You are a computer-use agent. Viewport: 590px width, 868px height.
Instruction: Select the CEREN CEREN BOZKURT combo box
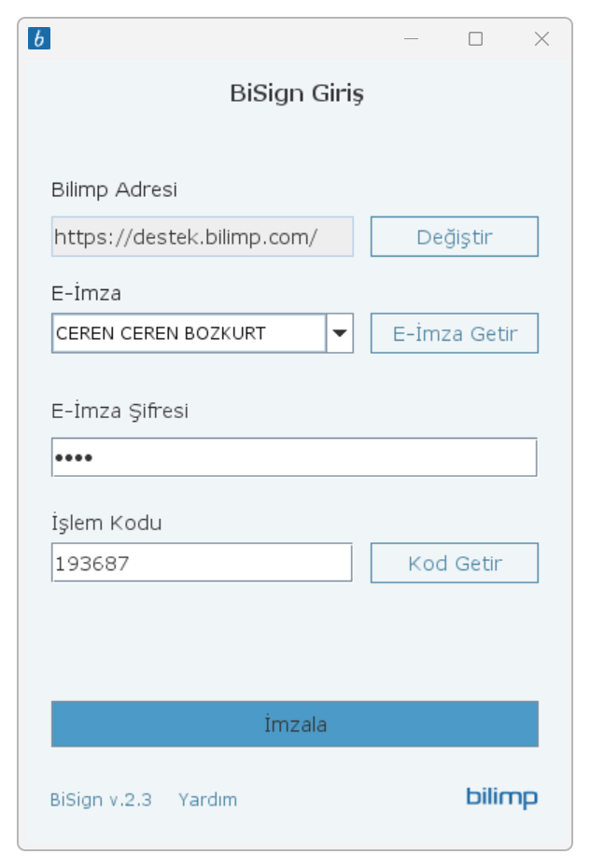202,333
